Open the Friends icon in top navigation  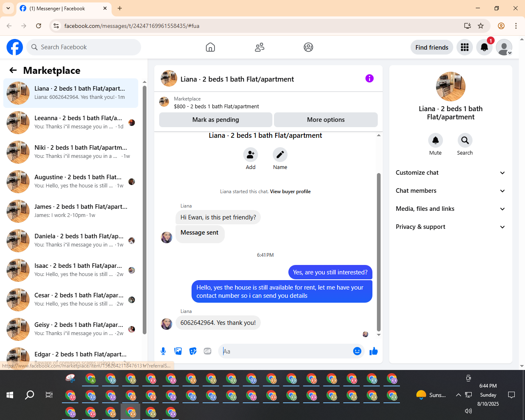pyautogui.click(x=260, y=47)
